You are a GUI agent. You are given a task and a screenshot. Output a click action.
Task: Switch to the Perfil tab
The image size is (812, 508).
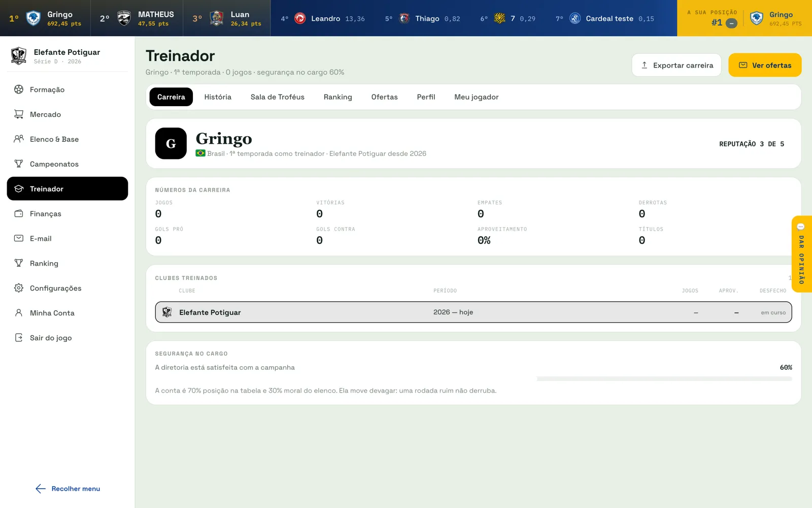click(426, 97)
